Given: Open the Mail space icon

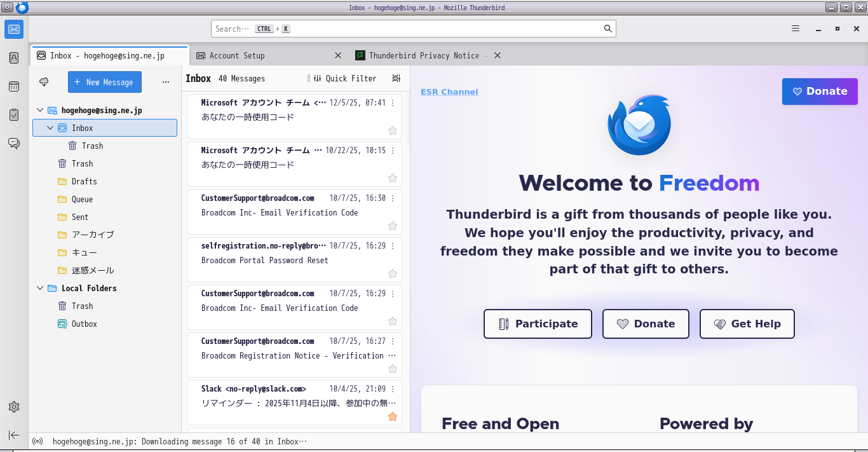Looking at the screenshot, I should pyautogui.click(x=14, y=29).
